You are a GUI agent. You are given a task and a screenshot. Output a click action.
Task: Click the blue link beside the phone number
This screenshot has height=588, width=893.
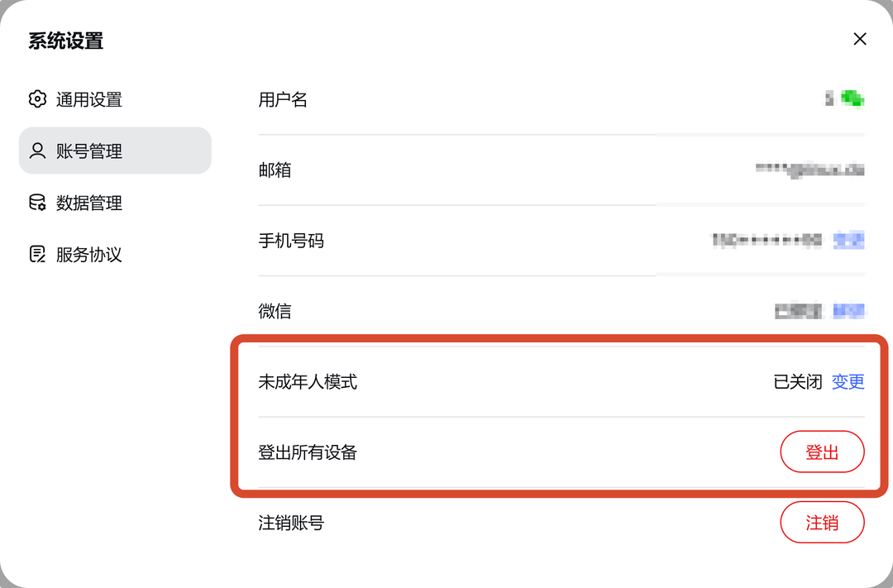[x=848, y=241]
